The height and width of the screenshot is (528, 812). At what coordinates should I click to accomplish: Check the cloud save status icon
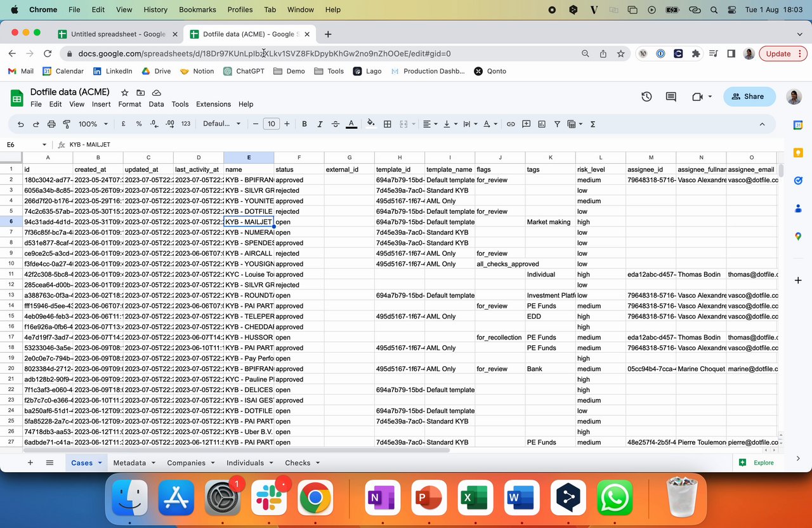[156, 93]
